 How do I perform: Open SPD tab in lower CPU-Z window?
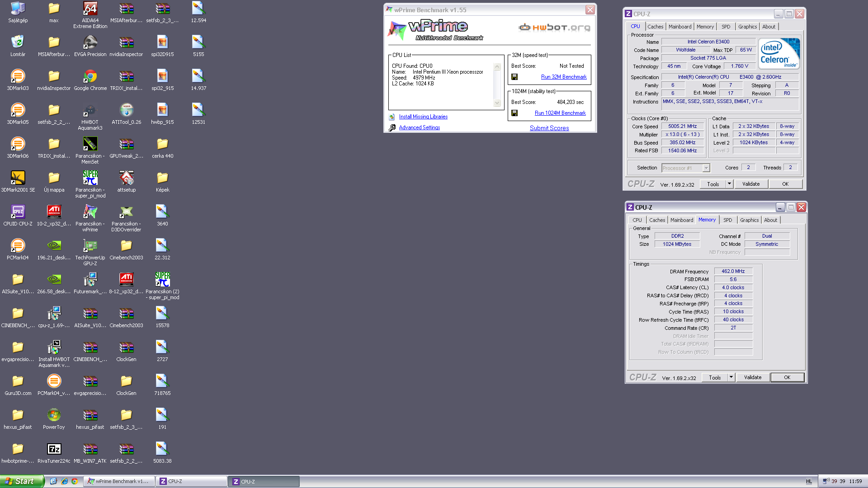(727, 220)
